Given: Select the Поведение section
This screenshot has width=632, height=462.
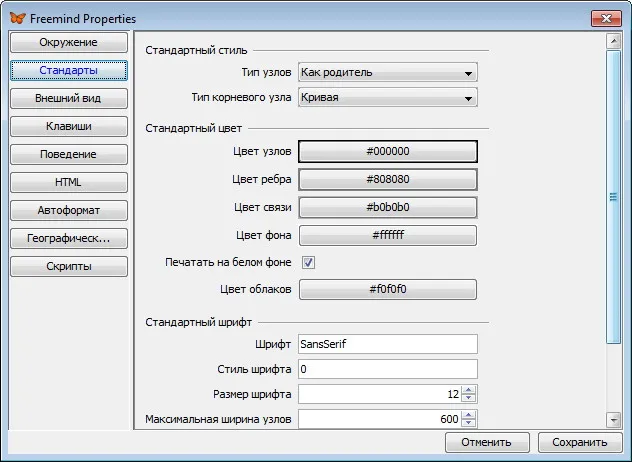Looking at the screenshot, I should tap(69, 154).
